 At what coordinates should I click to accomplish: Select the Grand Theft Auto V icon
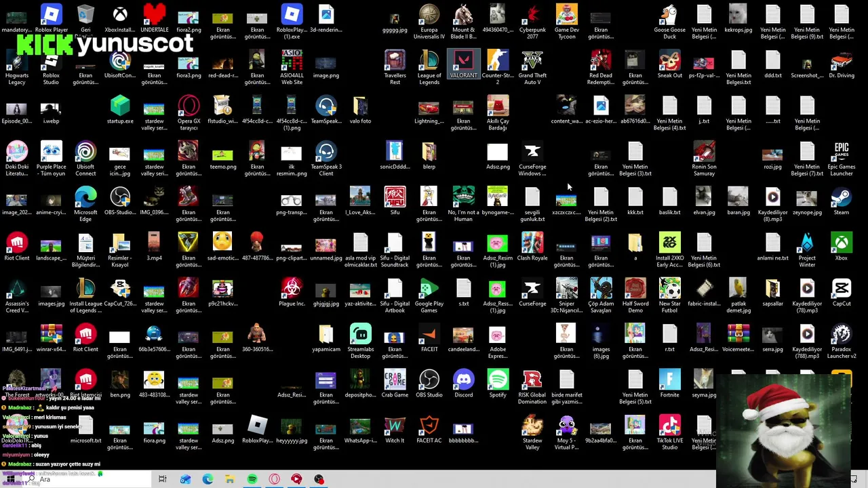[532, 66]
